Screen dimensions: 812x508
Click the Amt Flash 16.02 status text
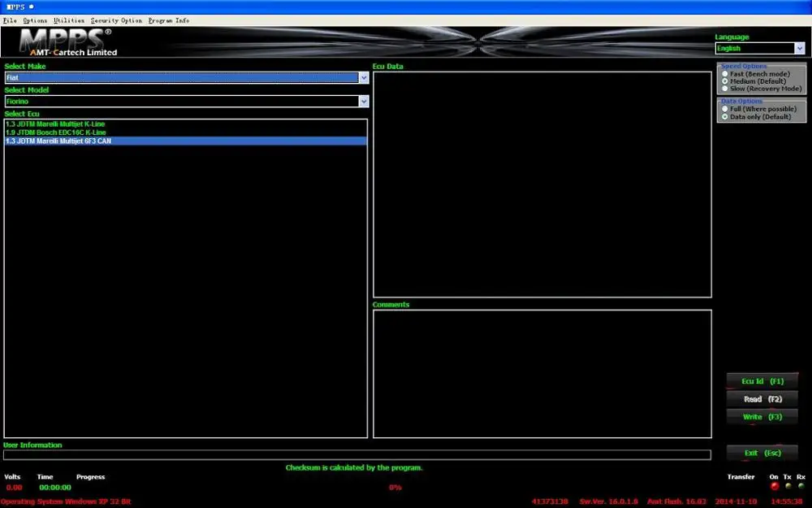[x=676, y=501]
